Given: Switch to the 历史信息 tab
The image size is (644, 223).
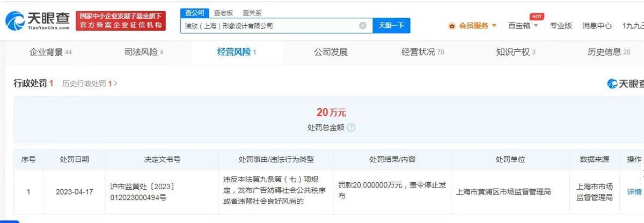Looking at the screenshot, I should click(609, 52).
